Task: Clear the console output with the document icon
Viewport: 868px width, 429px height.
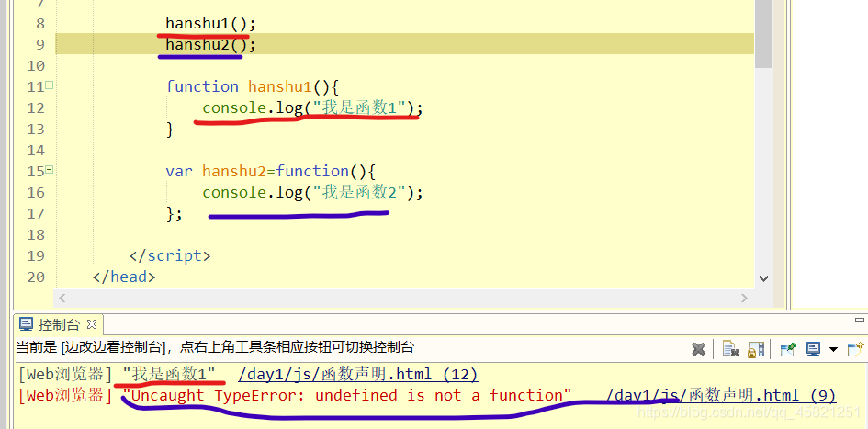Action: click(731, 349)
